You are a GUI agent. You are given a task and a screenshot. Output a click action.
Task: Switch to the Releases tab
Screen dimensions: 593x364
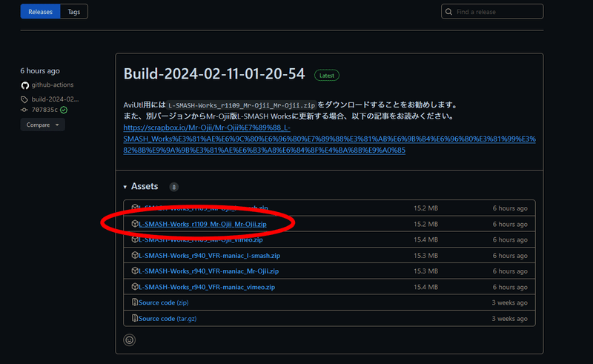(x=40, y=11)
